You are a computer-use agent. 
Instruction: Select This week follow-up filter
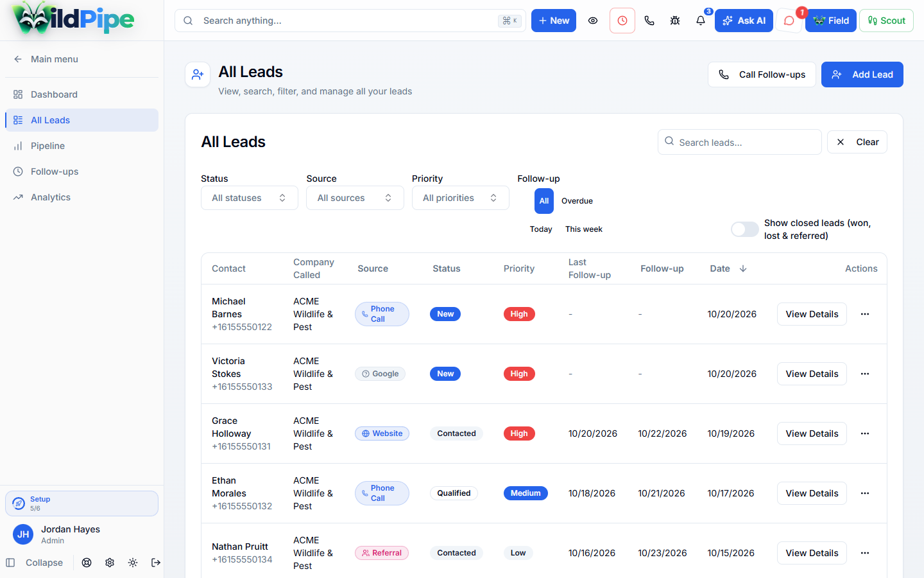click(584, 229)
